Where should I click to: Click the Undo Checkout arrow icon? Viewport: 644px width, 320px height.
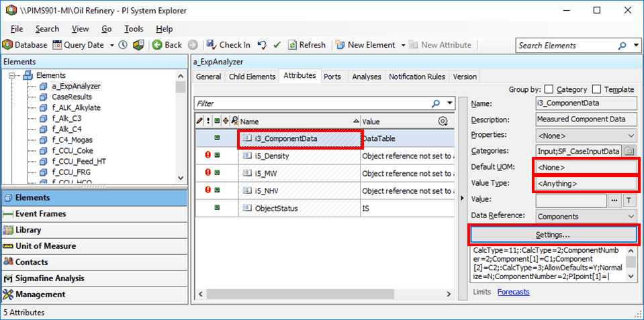(x=262, y=45)
